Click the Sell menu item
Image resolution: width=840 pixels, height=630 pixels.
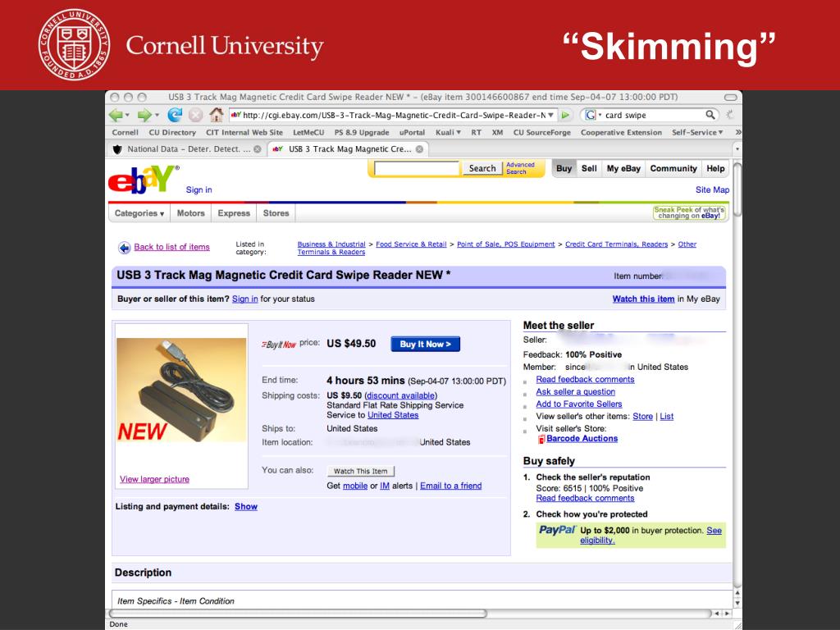(589, 168)
